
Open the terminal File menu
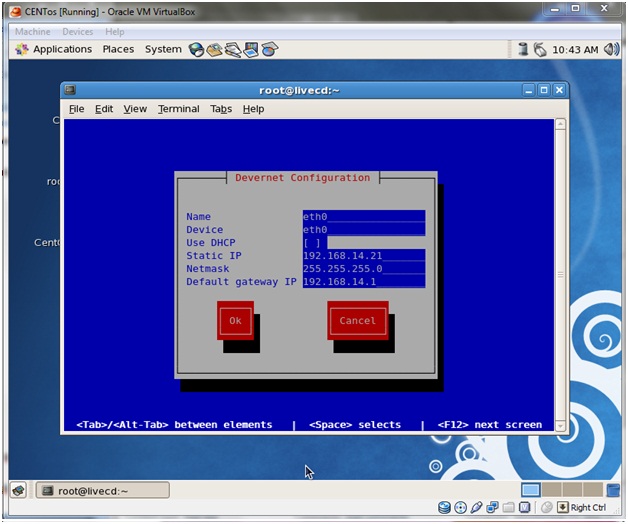tap(76, 109)
